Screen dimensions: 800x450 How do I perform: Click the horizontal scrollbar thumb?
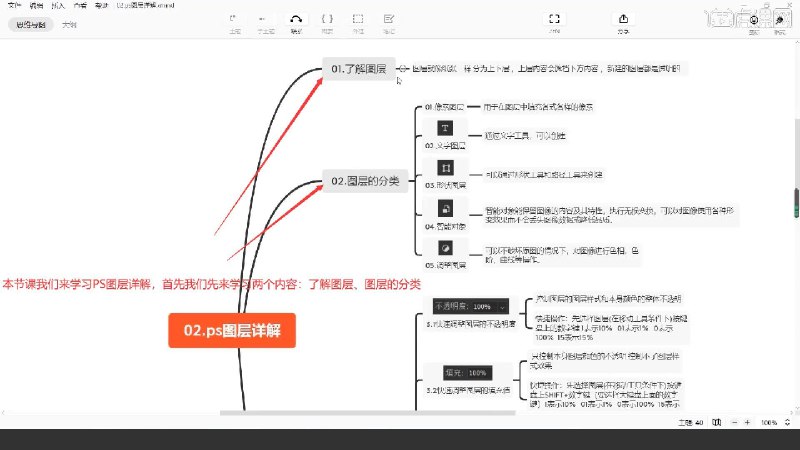[367, 413]
